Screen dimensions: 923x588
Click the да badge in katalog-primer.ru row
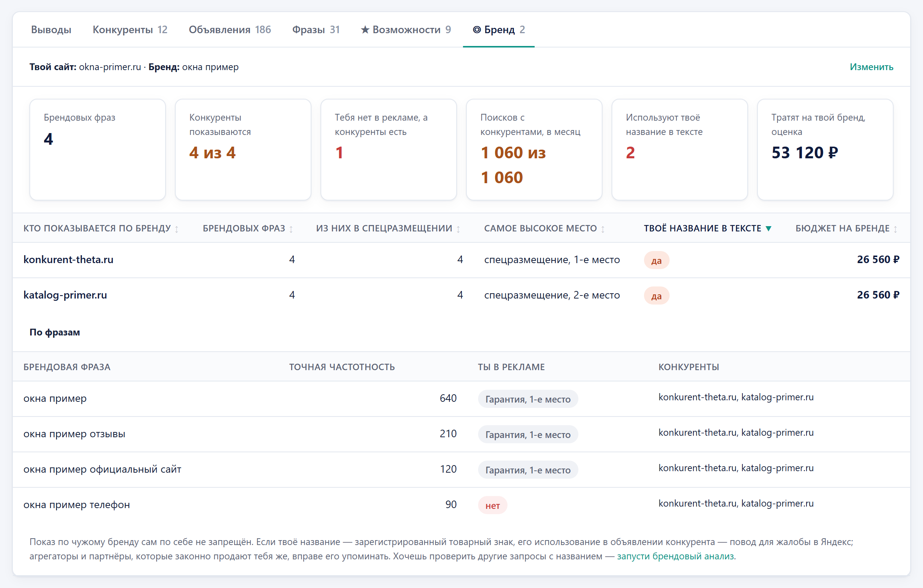click(656, 296)
